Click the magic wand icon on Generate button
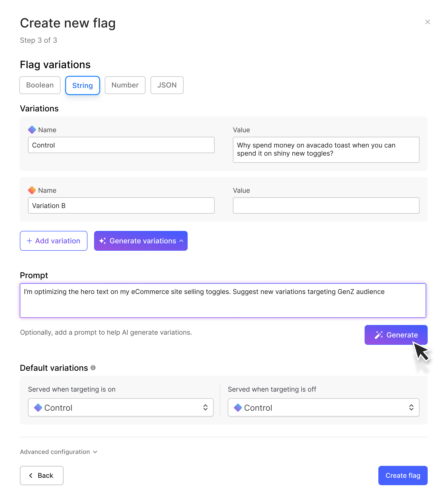The width and height of the screenshot is (447, 504). (x=379, y=335)
